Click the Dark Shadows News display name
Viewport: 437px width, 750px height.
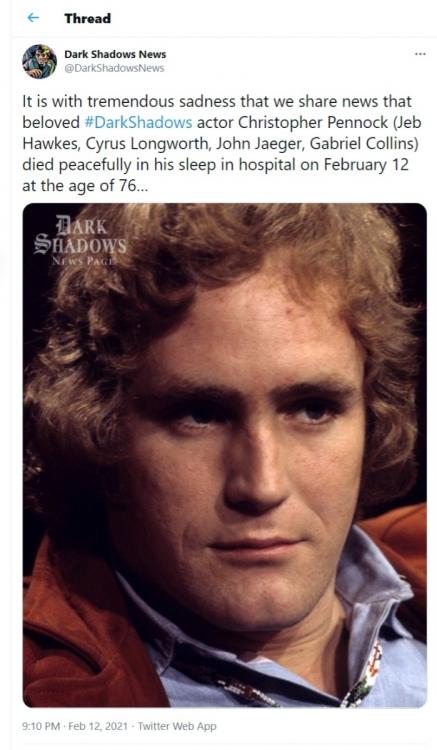[x=115, y=54]
